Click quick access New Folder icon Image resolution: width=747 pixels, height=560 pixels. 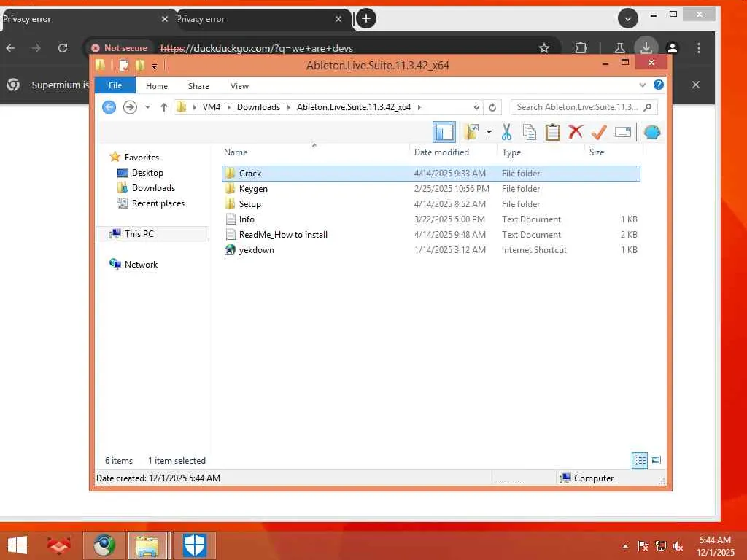140,65
